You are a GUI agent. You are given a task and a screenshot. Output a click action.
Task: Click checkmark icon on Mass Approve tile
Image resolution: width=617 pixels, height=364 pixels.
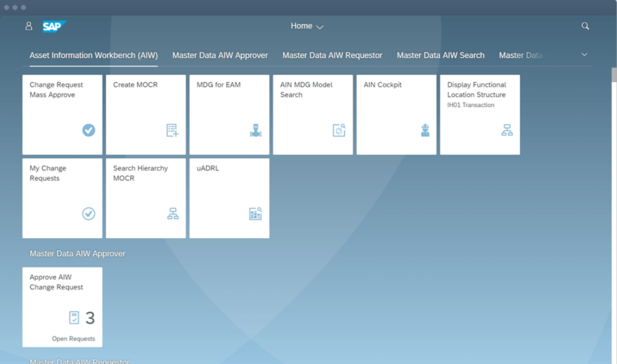pyautogui.click(x=89, y=130)
